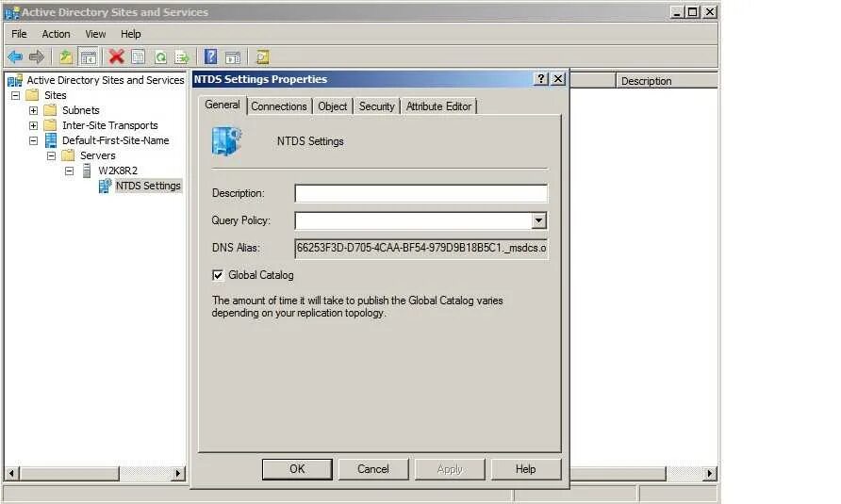Click the Apply button
The width and height of the screenshot is (841, 504).
click(450, 469)
